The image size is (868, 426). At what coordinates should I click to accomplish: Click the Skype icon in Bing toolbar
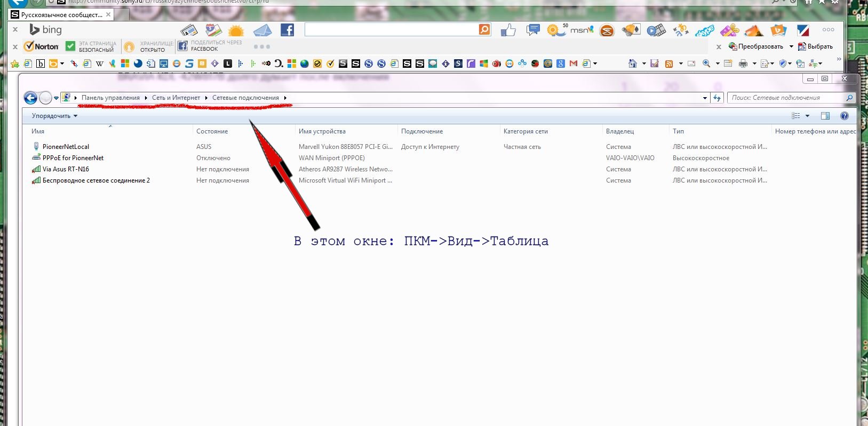(x=704, y=31)
